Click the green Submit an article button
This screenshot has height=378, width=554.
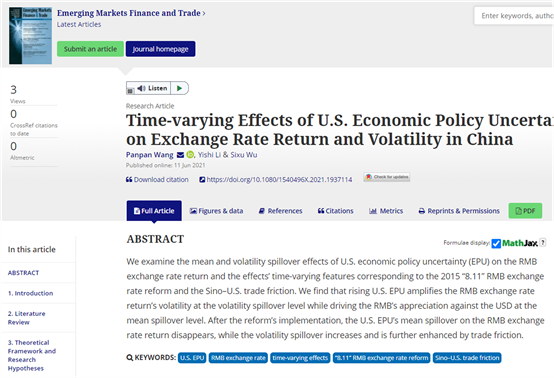[x=90, y=49]
